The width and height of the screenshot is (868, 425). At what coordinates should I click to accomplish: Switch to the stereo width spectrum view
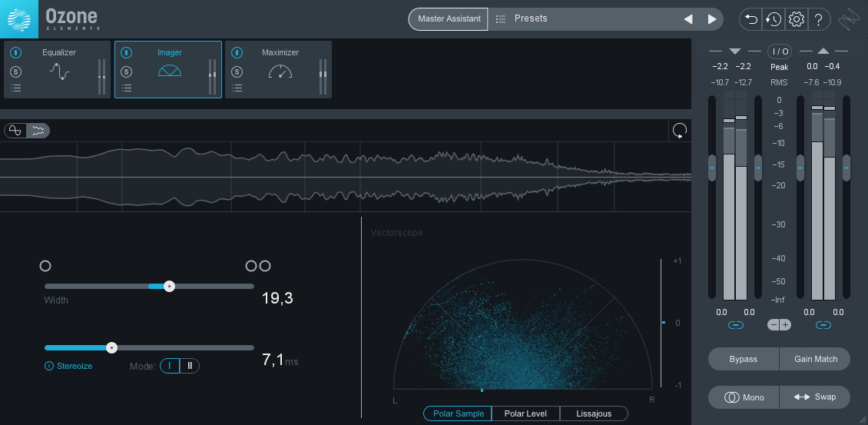click(38, 131)
